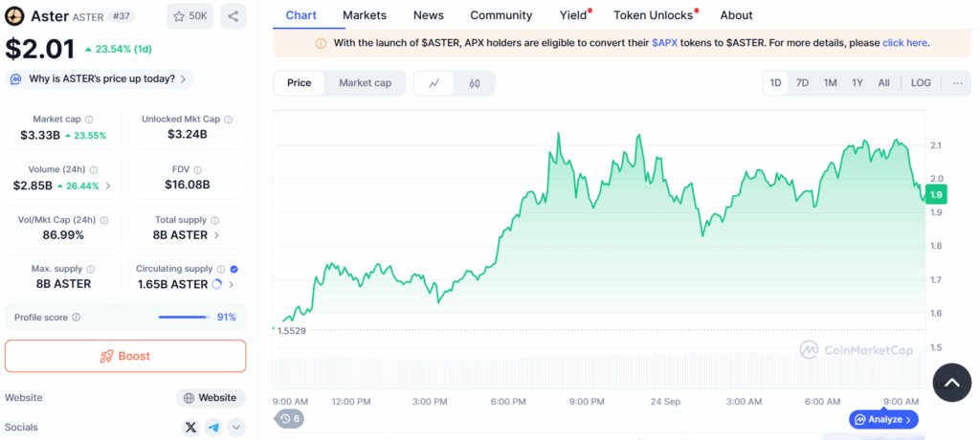Click the info icon in announcement banner

point(321,43)
